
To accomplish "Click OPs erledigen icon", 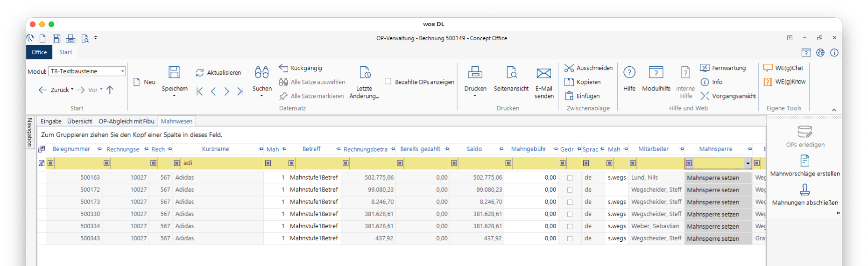I will (805, 132).
